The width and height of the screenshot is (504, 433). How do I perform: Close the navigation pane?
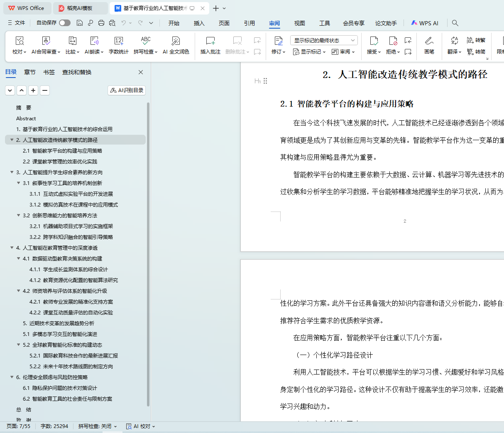click(x=141, y=72)
